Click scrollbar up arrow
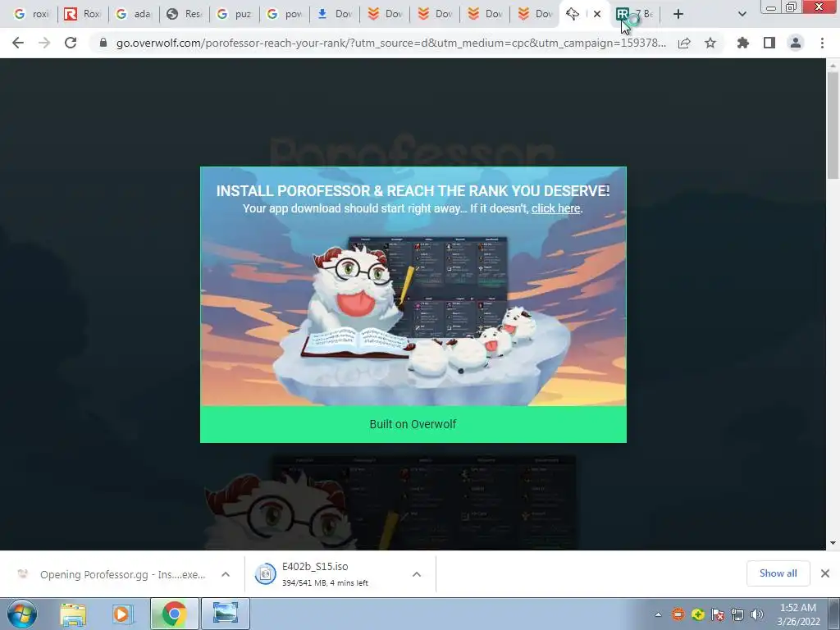Image resolution: width=840 pixels, height=630 pixels. (x=833, y=66)
